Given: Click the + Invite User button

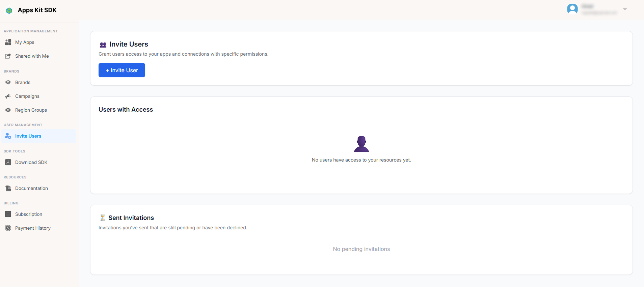Looking at the screenshot, I should pyautogui.click(x=122, y=70).
